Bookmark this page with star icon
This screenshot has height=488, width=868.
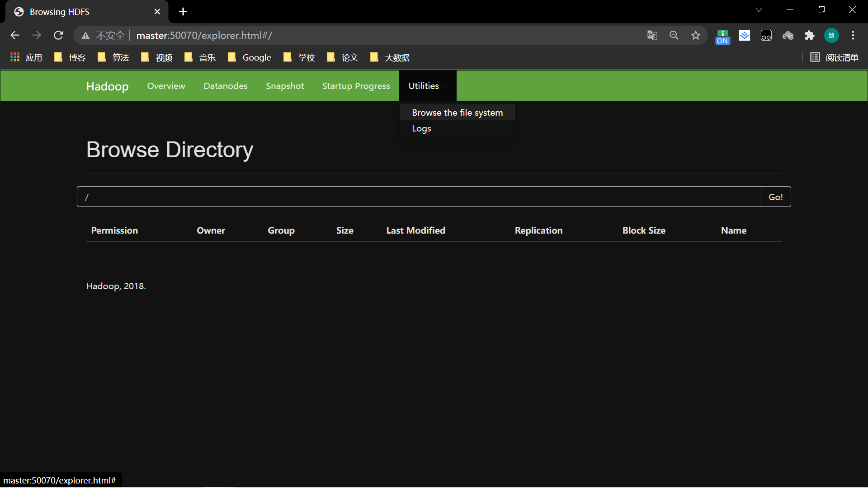point(695,35)
